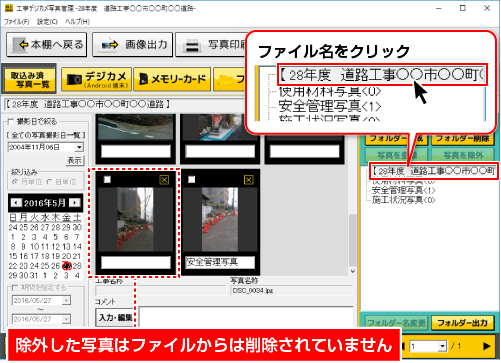Open period start date dropdown
Screen dimensions: 501x363
pos(66,301)
